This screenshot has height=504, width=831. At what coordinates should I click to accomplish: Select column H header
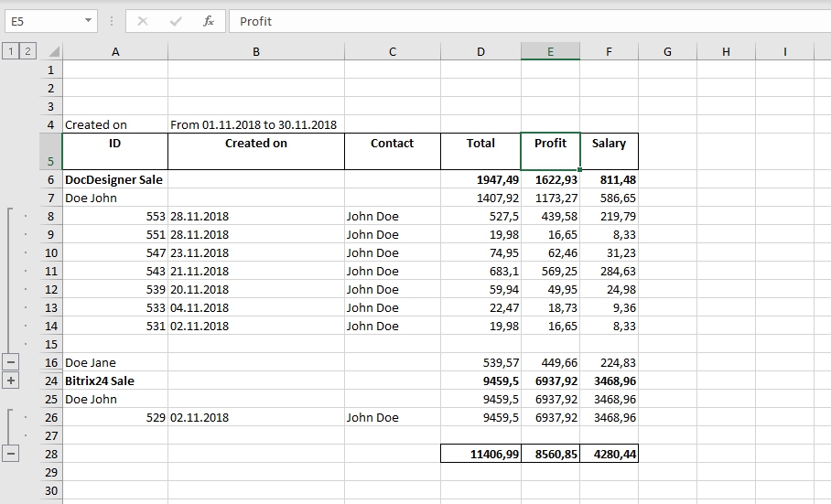(726, 52)
